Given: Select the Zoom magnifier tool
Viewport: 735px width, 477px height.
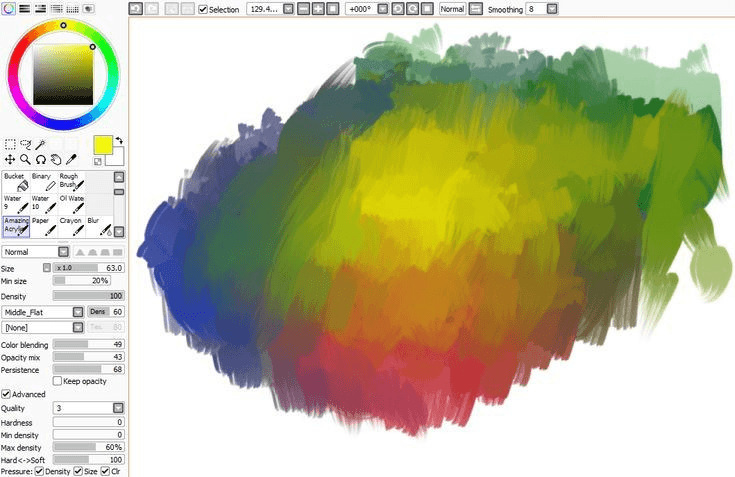Looking at the screenshot, I should click(25, 159).
